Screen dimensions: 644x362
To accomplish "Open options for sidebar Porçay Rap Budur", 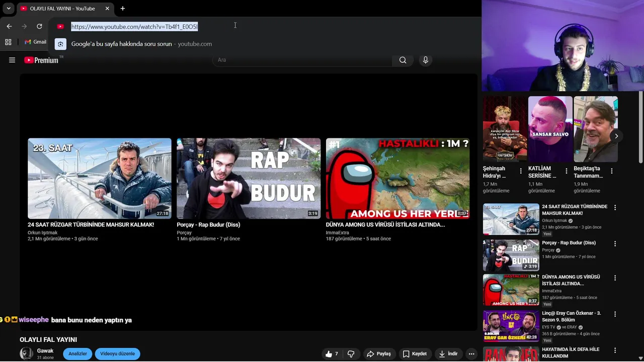I will 615,244.
